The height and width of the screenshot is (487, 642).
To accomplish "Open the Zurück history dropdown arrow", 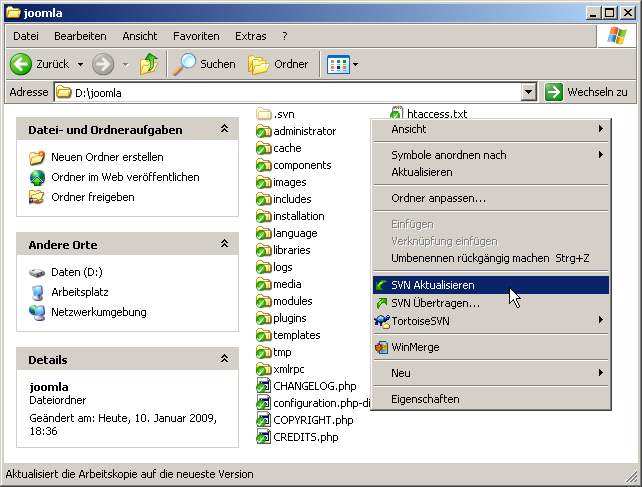I will pos(80,64).
